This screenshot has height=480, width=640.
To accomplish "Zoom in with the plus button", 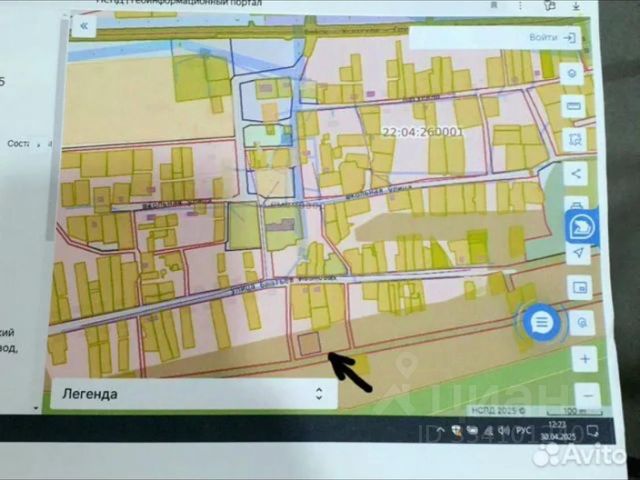I will coord(585,359).
